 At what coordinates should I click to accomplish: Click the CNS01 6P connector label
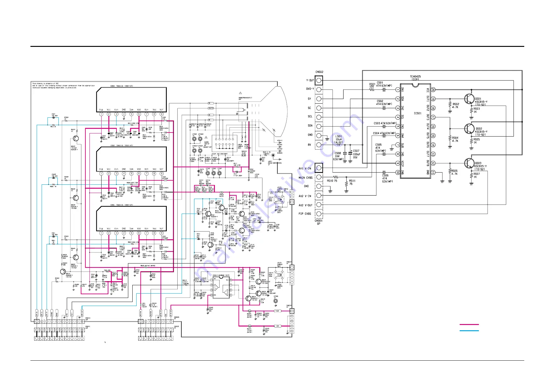(x=319, y=222)
